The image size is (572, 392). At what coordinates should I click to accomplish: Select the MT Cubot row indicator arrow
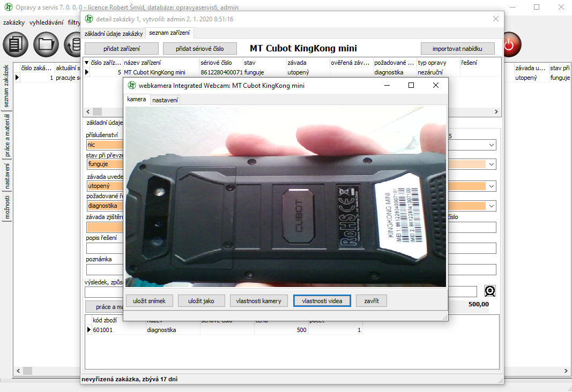pos(87,72)
